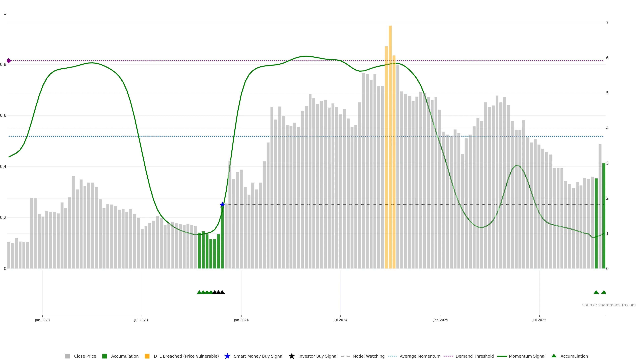Click Smart Money Buy Signal legend star

[x=227, y=356]
